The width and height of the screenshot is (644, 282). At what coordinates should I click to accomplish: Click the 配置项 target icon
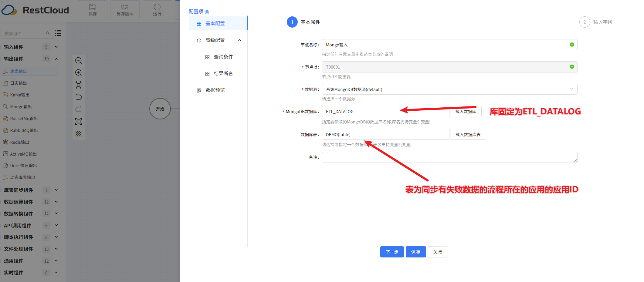[207, 12]
